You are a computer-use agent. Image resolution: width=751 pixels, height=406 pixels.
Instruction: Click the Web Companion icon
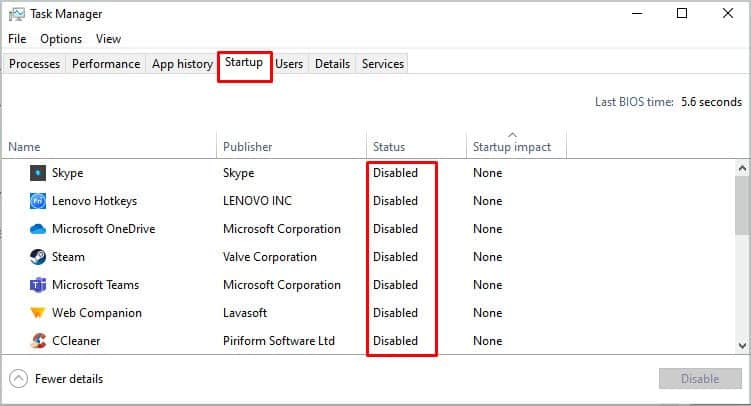pos(37,313)
